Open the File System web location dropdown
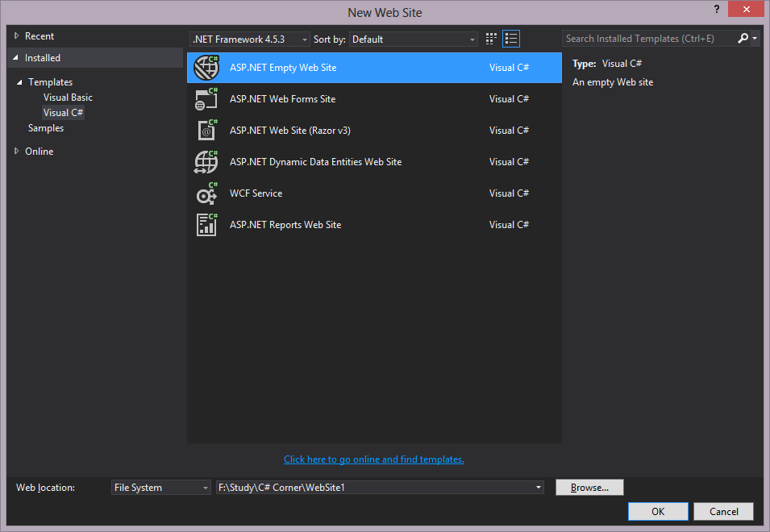Screen dimensions: 770x532 [161, 488]
